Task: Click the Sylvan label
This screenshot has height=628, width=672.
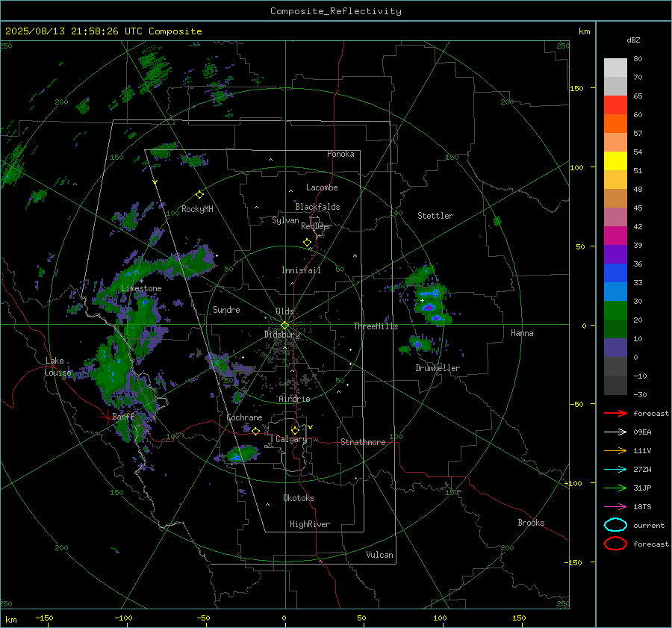Action: coord(285,220)
